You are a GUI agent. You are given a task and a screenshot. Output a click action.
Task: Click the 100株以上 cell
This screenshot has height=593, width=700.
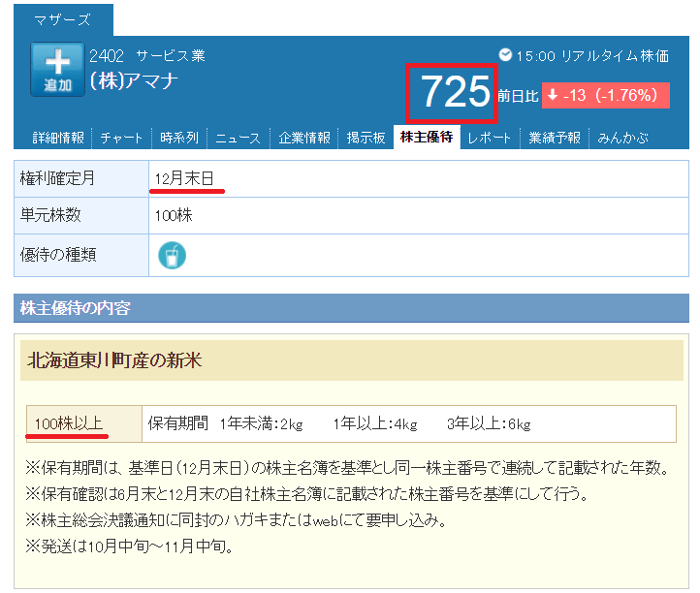point(84,423)
